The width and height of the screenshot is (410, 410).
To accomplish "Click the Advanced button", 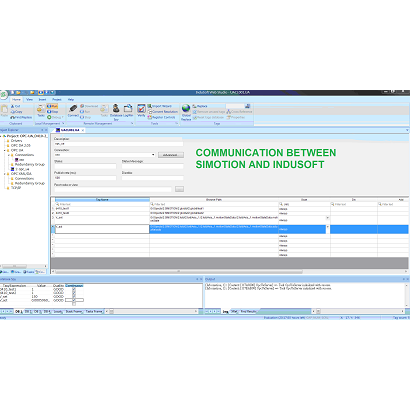I will tap(171, 155).
